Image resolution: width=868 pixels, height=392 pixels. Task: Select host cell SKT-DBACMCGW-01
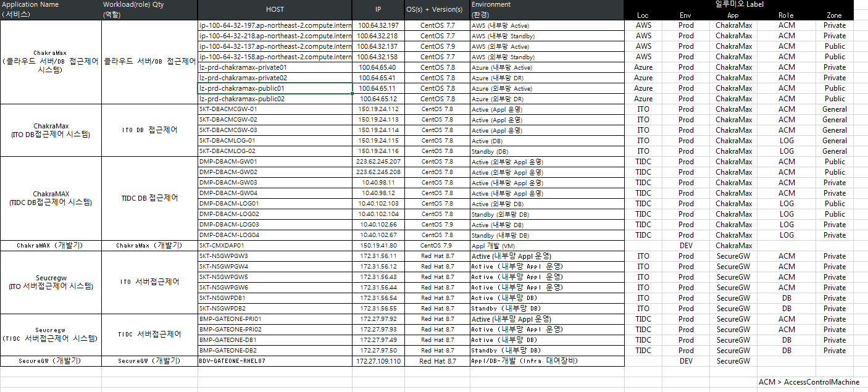pyautogui.click(x=275, y=109)
